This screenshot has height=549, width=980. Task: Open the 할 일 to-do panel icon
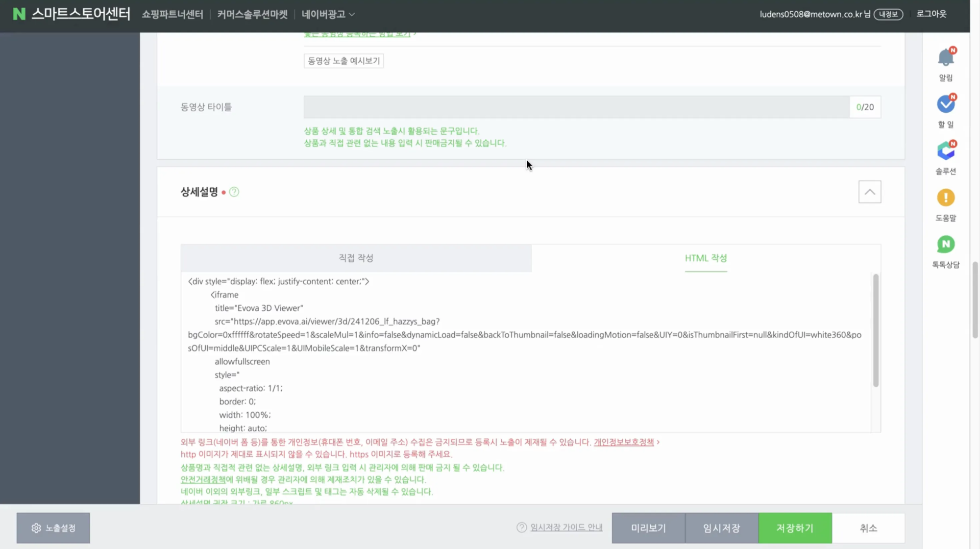click(x=945, y=104)
